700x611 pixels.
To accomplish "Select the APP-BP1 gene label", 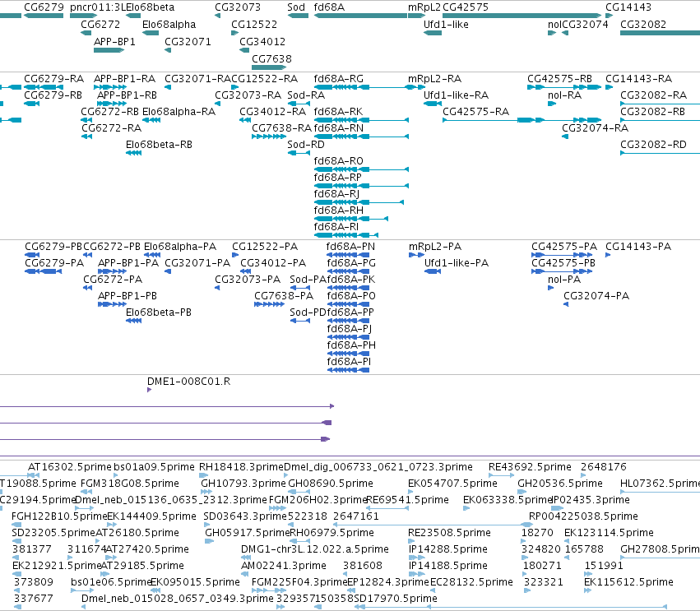I will [114, 41].
